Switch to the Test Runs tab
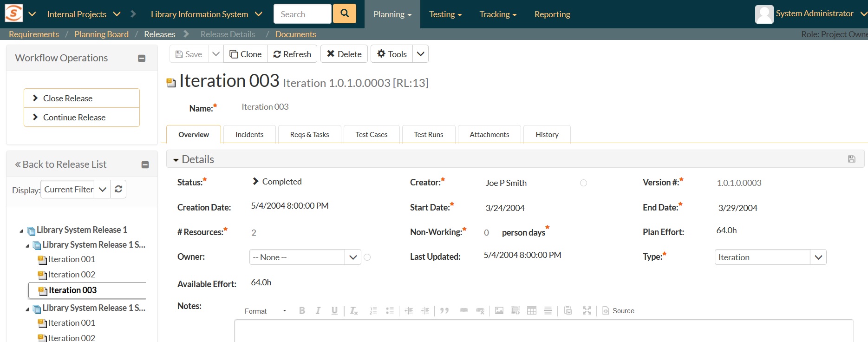The image size is (868, 342). 429,134
